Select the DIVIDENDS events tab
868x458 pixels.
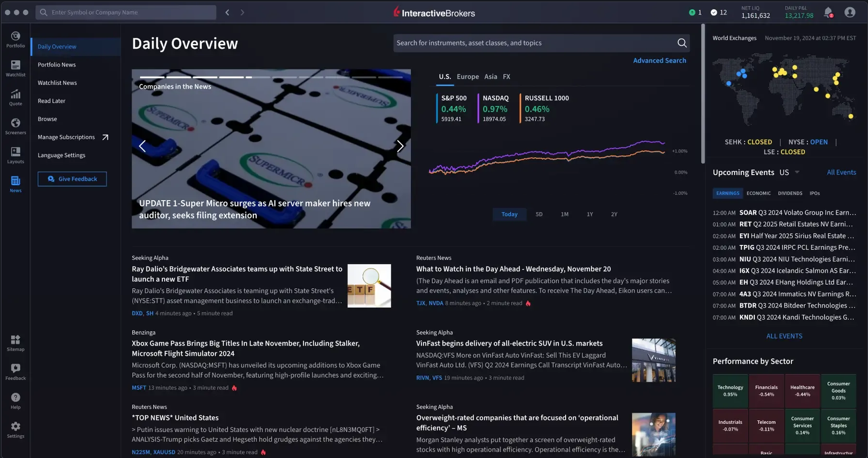click(x=790, y=193)
